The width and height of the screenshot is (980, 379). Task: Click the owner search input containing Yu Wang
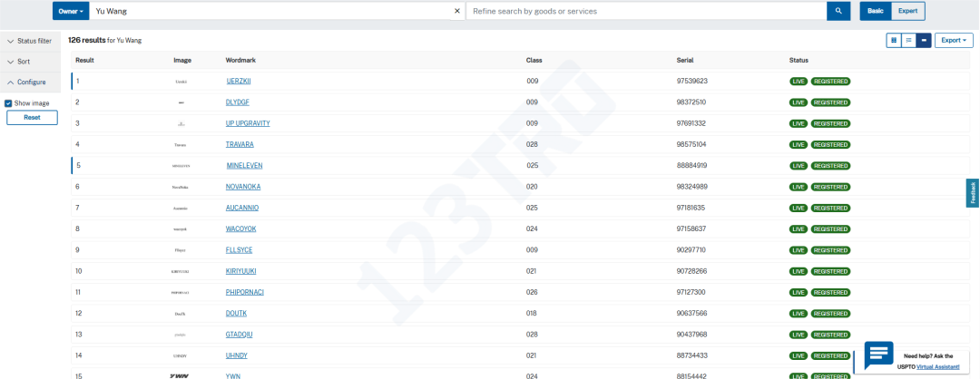point(271,11)
